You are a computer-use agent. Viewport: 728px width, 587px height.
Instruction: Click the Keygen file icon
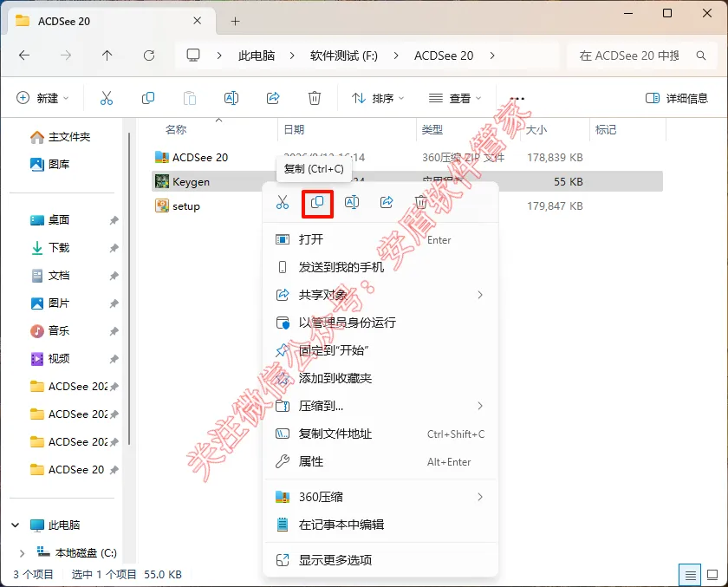tap(162, 181)
